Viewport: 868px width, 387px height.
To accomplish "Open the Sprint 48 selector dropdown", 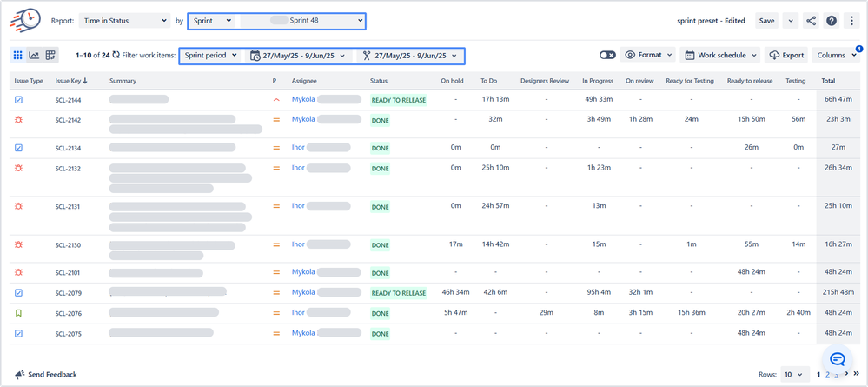I will (x=301, y=21).
